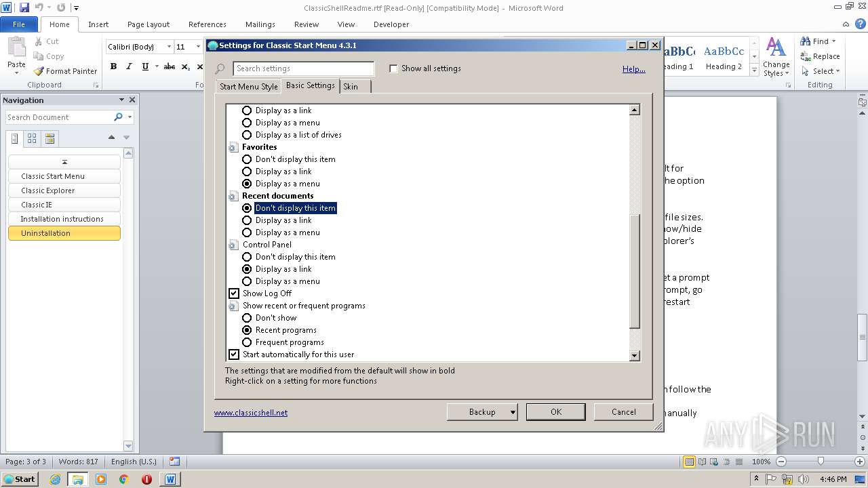The image size is (868, 488).
Task: Open the font size dropdown
Action: (x=200, y=47)
